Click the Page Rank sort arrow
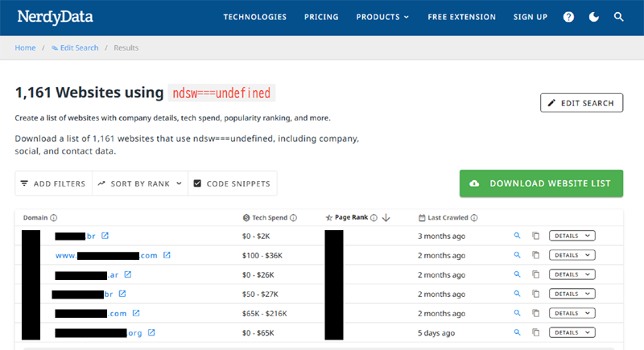The height and width of the screenshot is (350, 644). tap(386, 217)
